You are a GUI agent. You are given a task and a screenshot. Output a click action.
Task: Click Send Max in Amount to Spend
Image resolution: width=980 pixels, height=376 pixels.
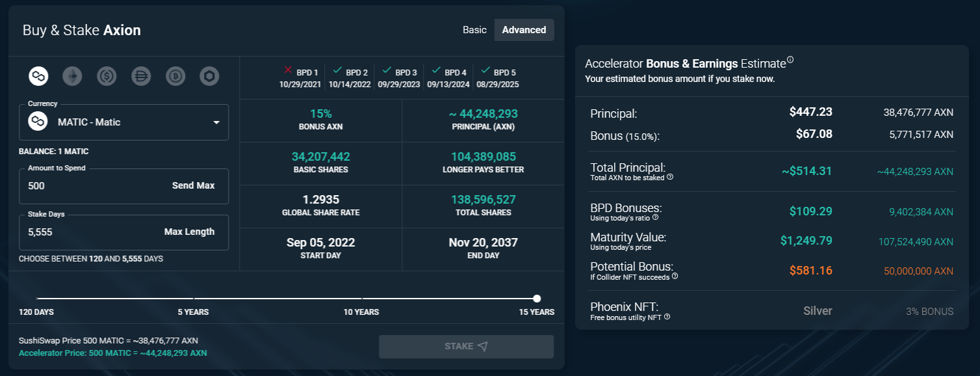tap(193, 185)
